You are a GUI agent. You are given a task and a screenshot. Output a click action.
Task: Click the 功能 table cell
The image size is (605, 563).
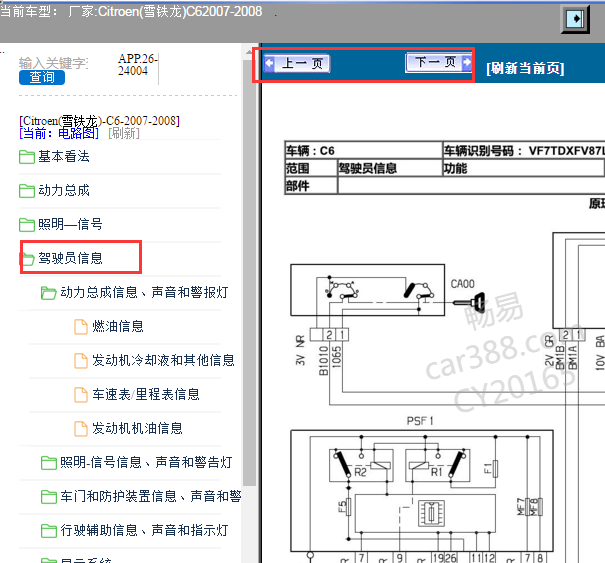[x=524, y=168]
